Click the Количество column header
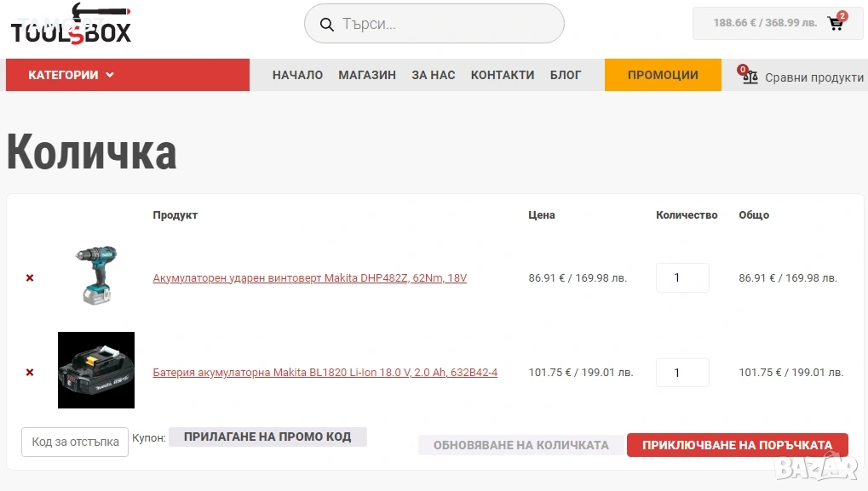Viewport: 868px width, 491px height. pos(687,215)
